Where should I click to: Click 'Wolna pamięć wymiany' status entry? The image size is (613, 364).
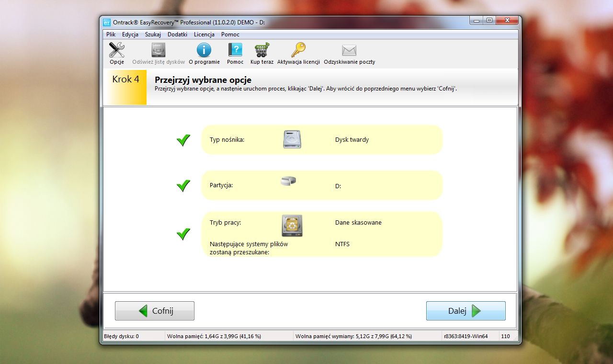353,336
